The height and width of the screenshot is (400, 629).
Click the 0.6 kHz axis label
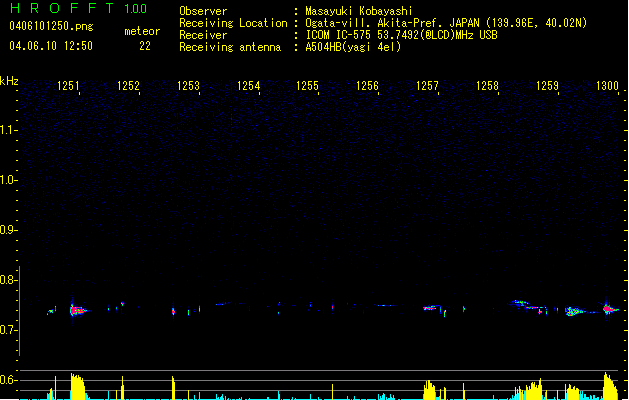7,380
